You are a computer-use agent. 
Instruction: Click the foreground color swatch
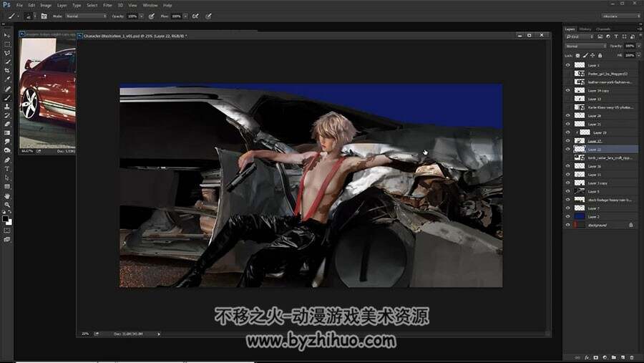5,218
